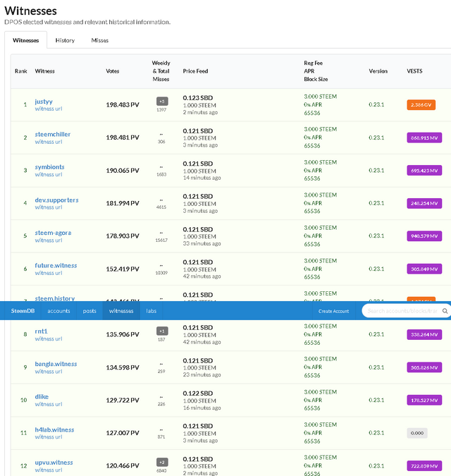451x476 pixels.
Task: Open the symbionts witness profile
Action: tap(49, 167)
